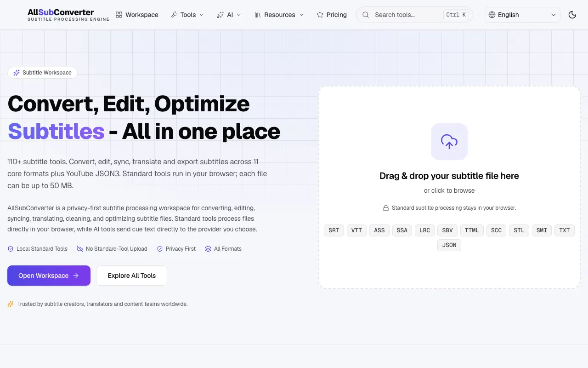Click the Privacy First label
The height and width of the screenshot is (368, 588).
click(181, 249)
